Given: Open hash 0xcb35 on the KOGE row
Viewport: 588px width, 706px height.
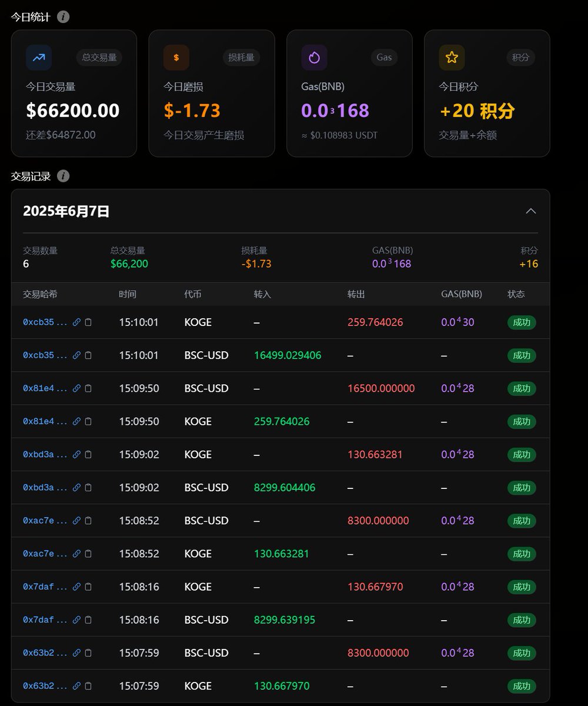Looking at the screenshot, I should (x=45, y=322).
